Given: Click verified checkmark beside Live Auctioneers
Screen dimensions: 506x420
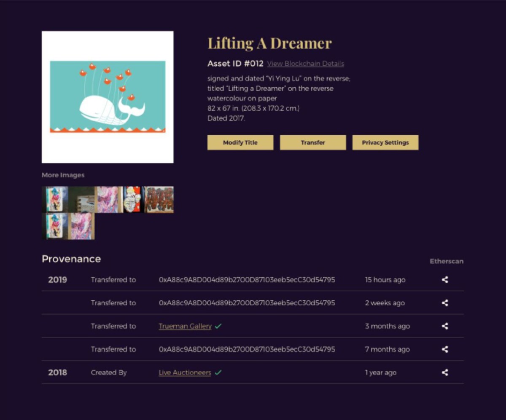Looking at the screenshot, I should tap(218, 372).
